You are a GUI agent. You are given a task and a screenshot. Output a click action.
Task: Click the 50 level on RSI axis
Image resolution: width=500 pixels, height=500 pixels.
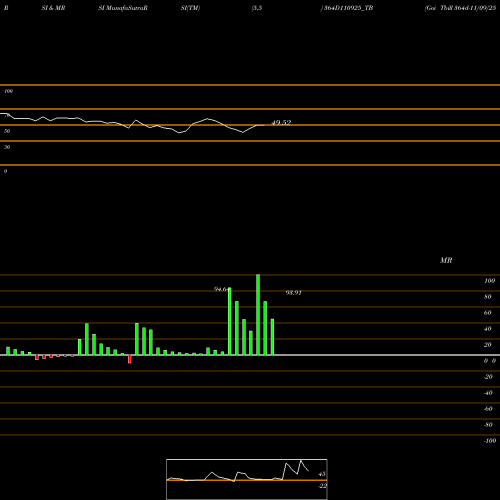[x=7, y=131]
